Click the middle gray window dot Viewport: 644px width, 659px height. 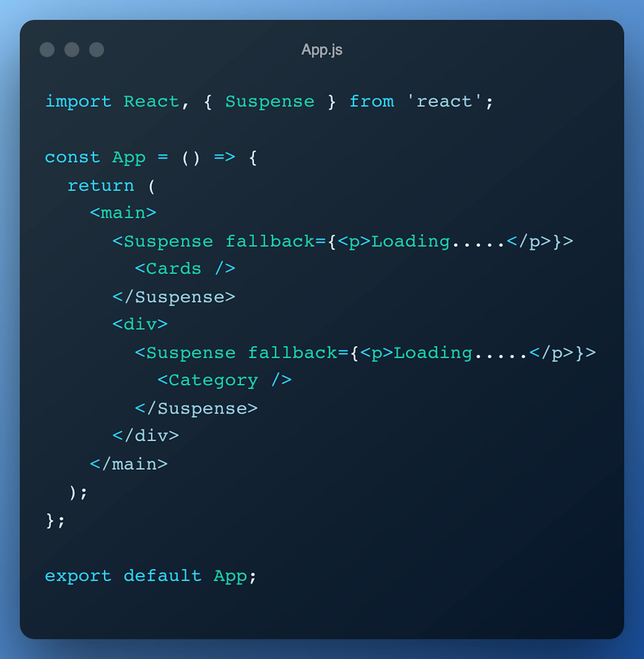coord(72,50)
